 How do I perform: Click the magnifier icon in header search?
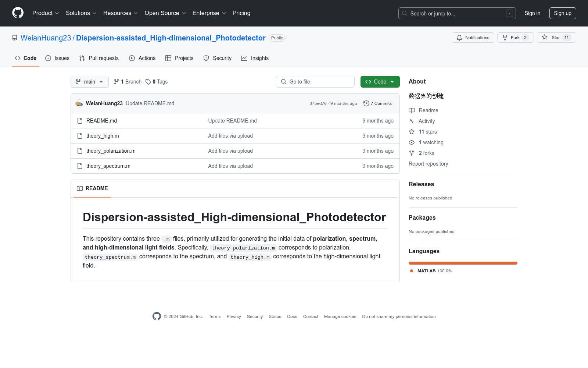point(405,13)
